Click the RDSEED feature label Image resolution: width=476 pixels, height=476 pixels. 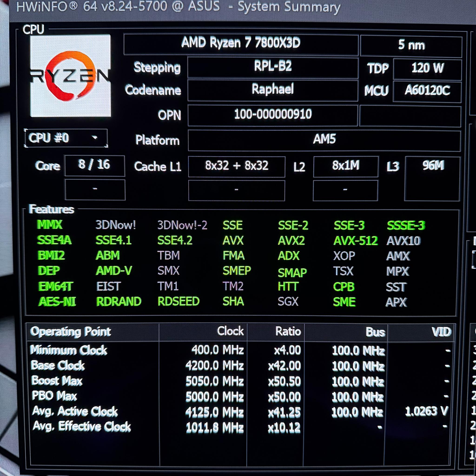tap(178, 301)
